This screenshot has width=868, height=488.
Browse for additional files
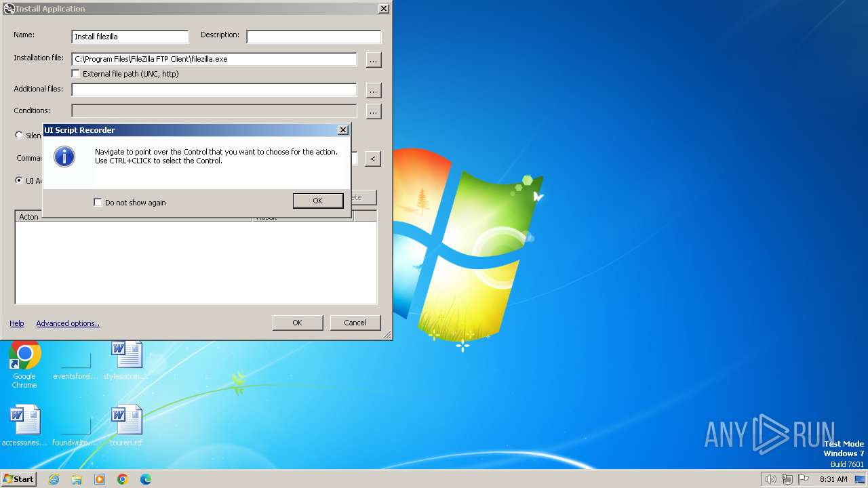pyautogui.click(x=374, y=89)
